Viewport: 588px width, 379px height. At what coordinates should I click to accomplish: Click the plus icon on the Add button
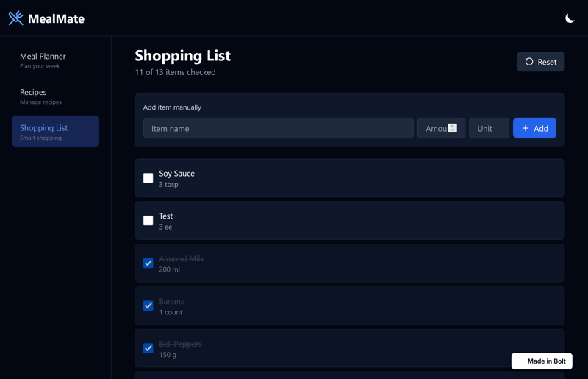(526, 128)
